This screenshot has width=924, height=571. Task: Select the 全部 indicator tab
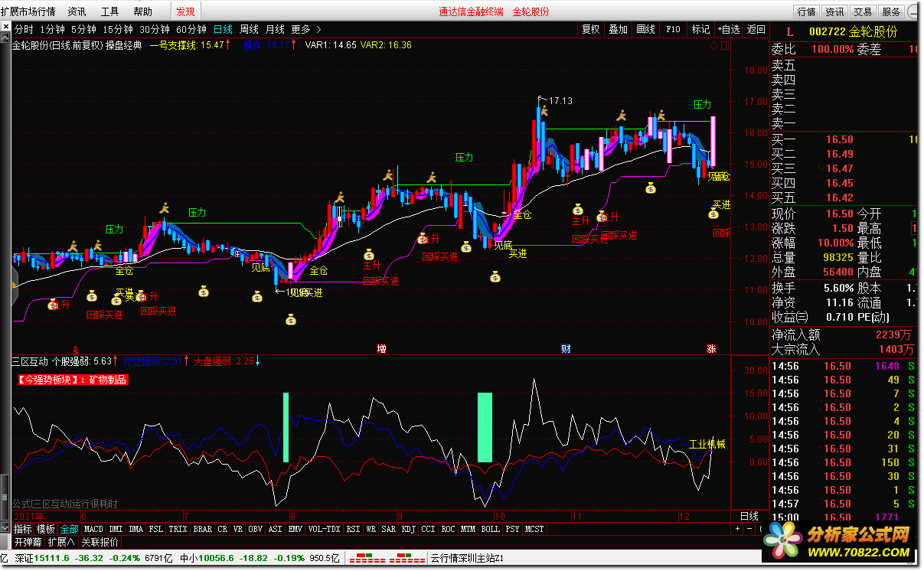click(69, 529)
